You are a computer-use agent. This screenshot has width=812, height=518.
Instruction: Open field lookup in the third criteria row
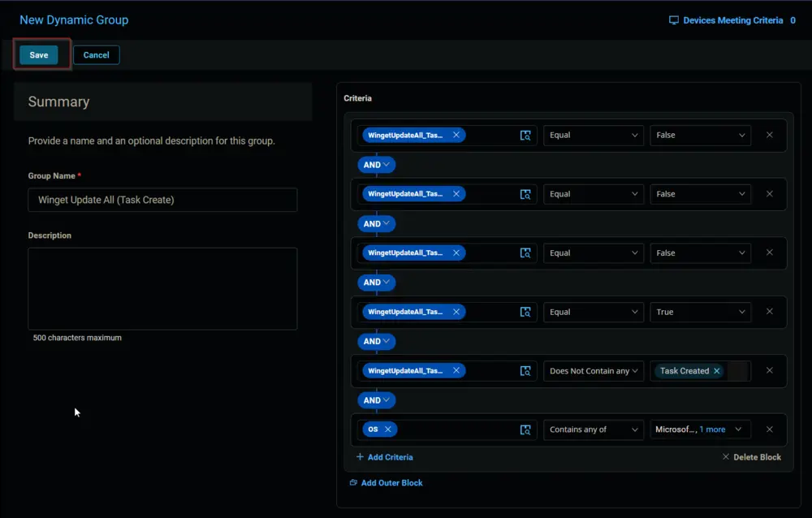pyautogui.click(x=525, y=253)
